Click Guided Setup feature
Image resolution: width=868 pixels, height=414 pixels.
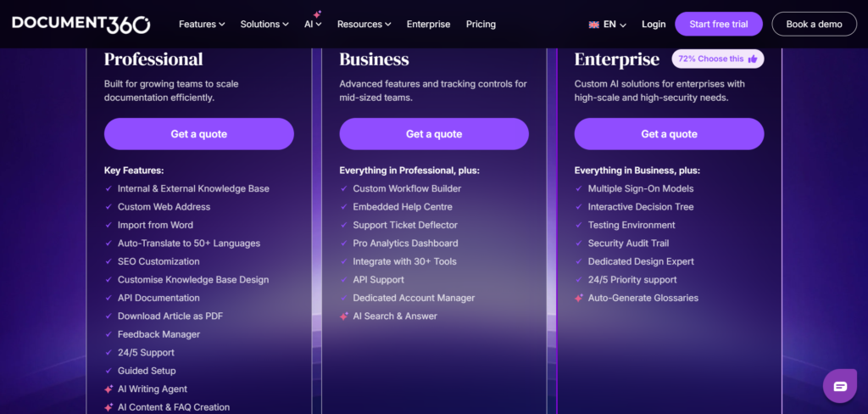pyautogui.click(x=147, y=371)
